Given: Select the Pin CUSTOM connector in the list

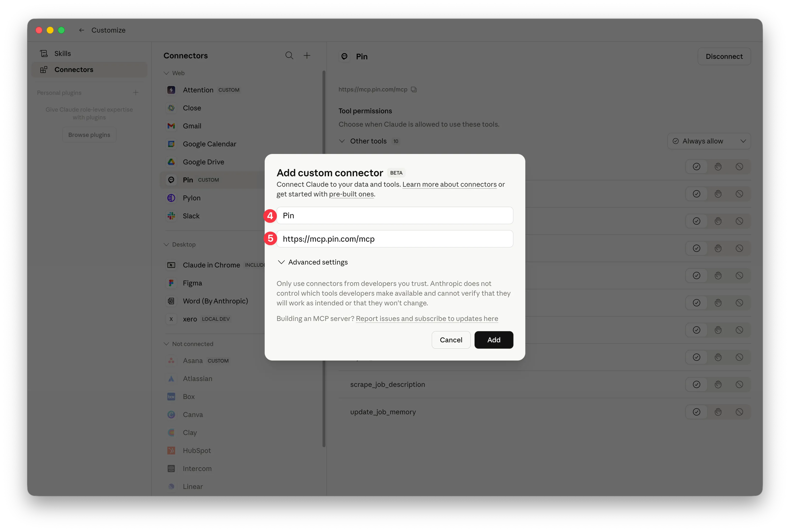Looking at the screenshot, I should point(212,180).
